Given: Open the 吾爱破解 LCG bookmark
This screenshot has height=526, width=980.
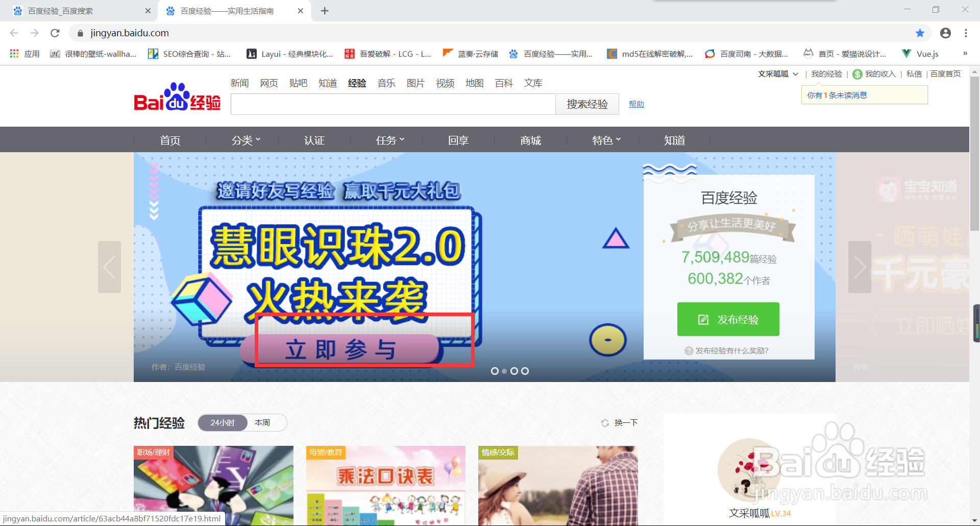Looking at the screenshot, I should tap(388, 54).
